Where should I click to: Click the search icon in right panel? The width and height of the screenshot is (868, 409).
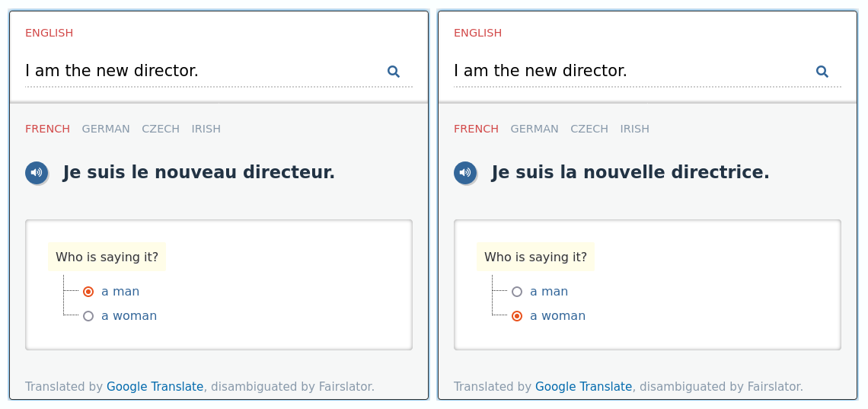point(822,72)
